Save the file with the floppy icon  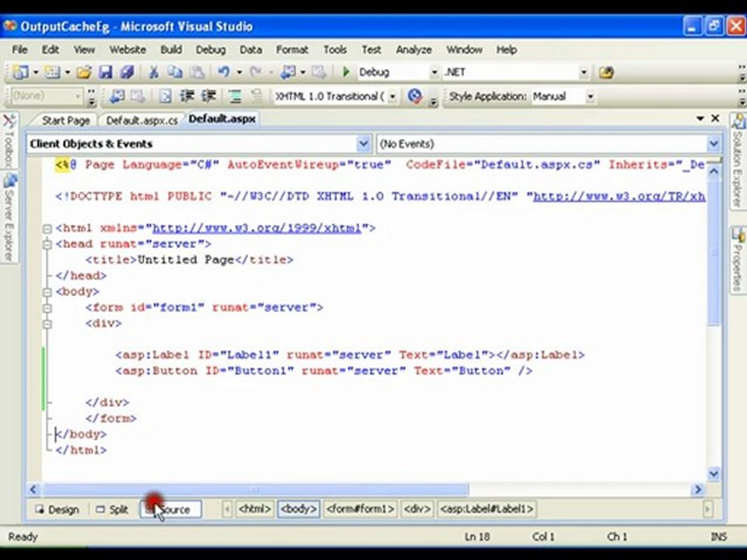coord(105,72)
